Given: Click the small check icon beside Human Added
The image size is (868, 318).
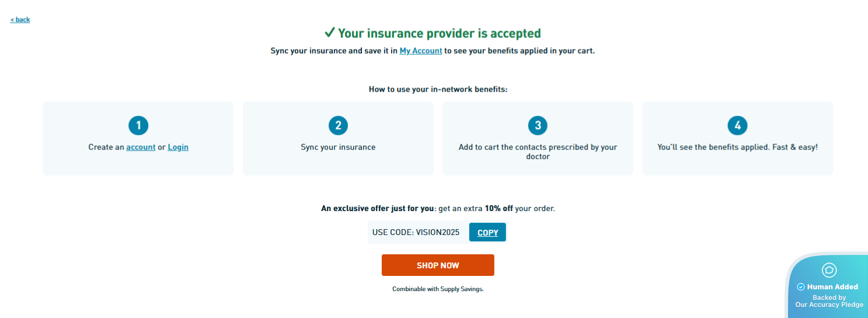Looking at the screenshot, I should (801, 287).
